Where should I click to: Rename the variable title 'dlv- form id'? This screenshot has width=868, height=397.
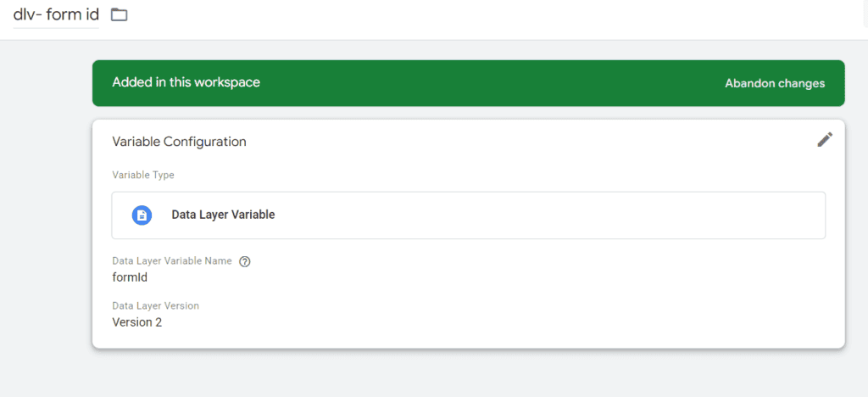pos(56,14)
